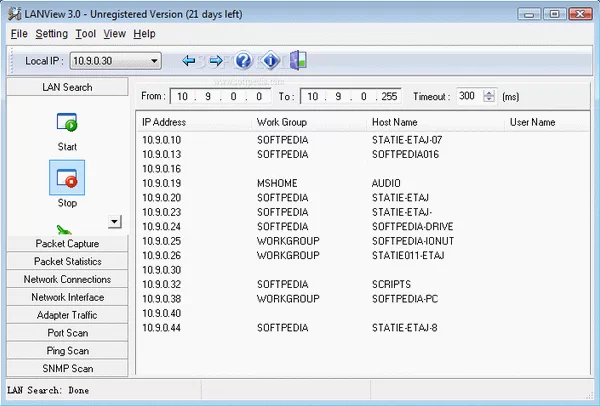Open the Setting menu

52,34
